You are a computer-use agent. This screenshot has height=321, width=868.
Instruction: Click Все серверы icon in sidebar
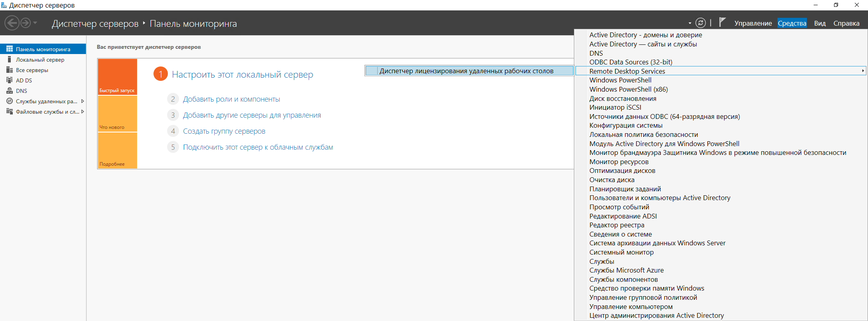10,70
